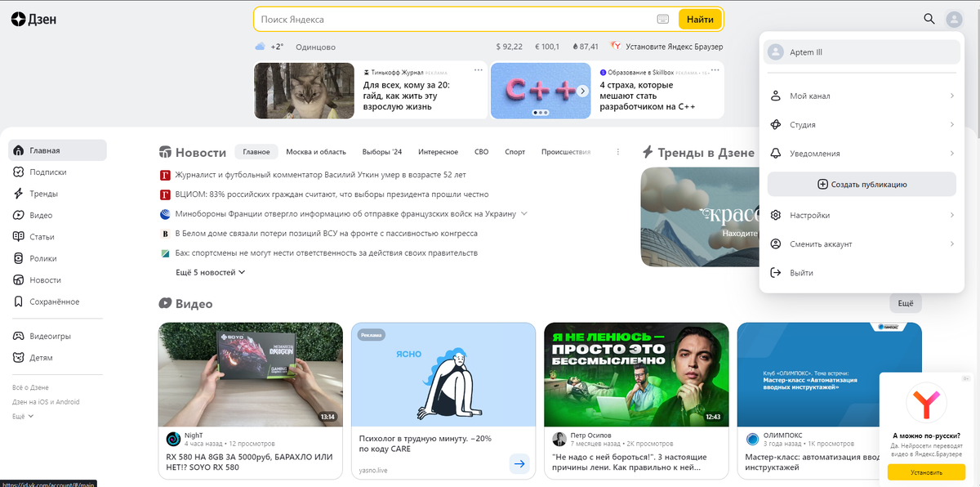Open more options in news tabs row

coord(617,152)
